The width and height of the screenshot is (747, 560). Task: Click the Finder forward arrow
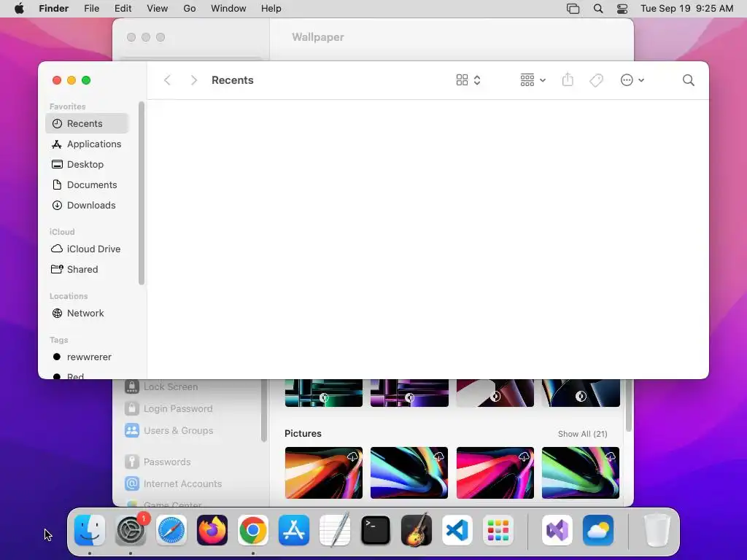[193, 80]
